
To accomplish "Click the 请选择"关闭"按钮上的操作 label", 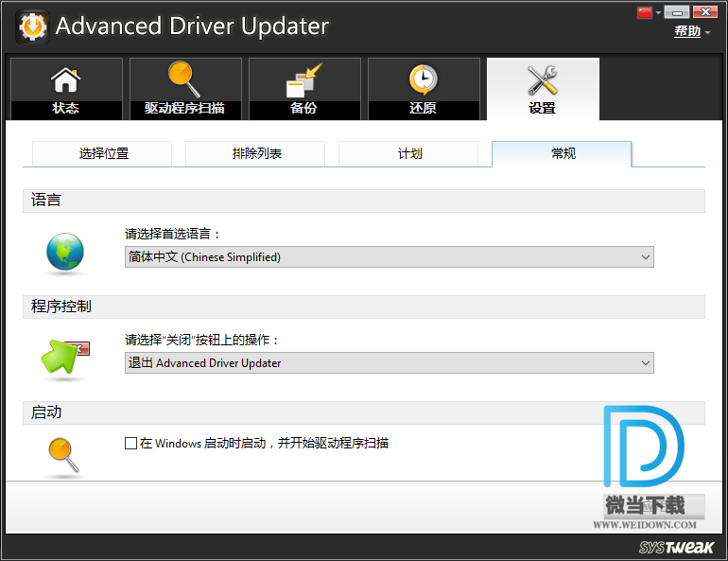I will 202,340.
